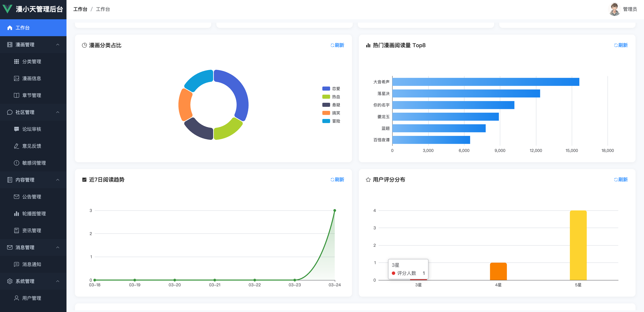The image size is (644, 312).
Task: Refresh the 用户评分分布 chart
Action: click(621, 179)
